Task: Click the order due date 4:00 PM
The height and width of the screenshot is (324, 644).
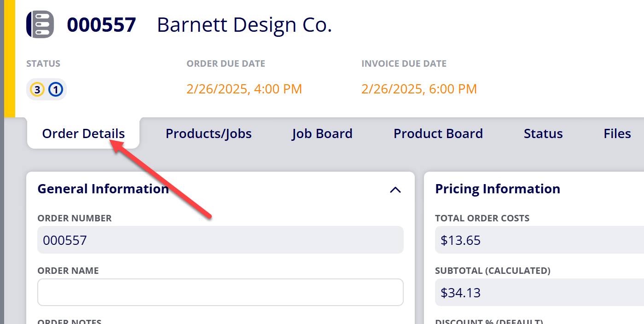Action: coord(244,89)
